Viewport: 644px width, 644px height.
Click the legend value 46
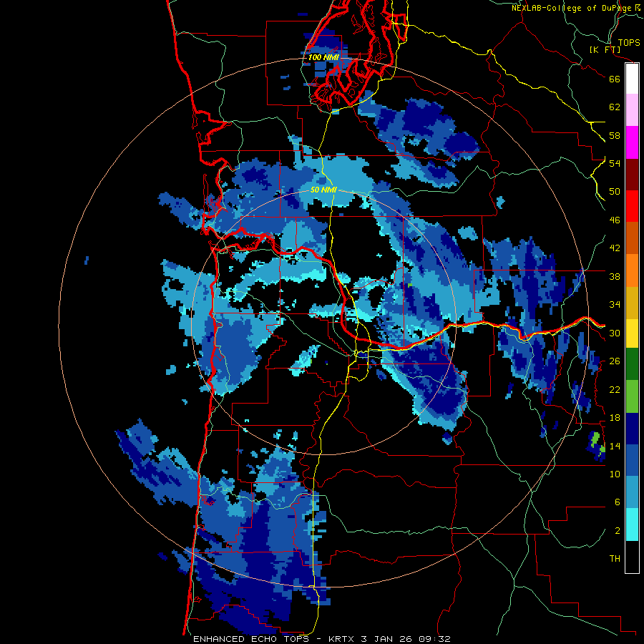[x=615, y=220]
